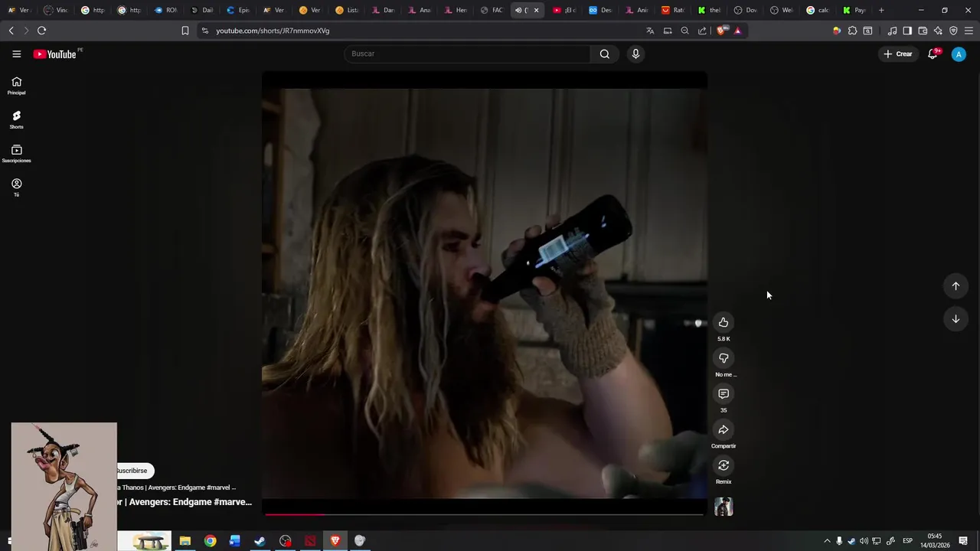Open the comments showing 35

[724, 393]
